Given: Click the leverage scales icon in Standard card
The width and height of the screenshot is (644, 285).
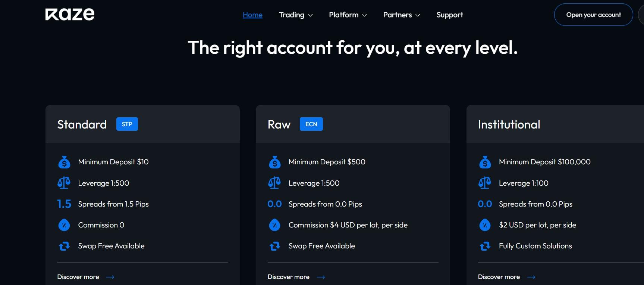Looking at the screenshot, I should (x=64, y=183).
